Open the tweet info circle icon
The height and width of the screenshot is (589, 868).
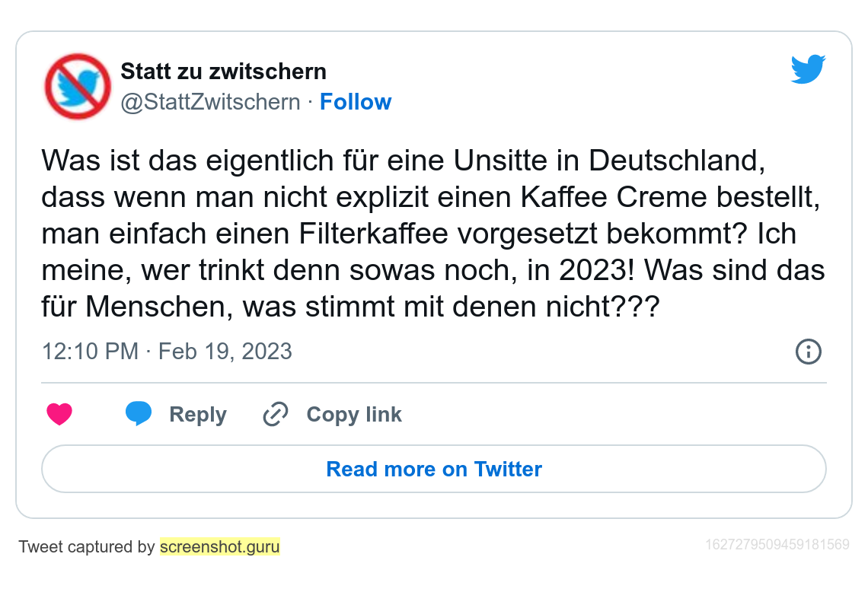pyautogui.click(x=808, y=352)
